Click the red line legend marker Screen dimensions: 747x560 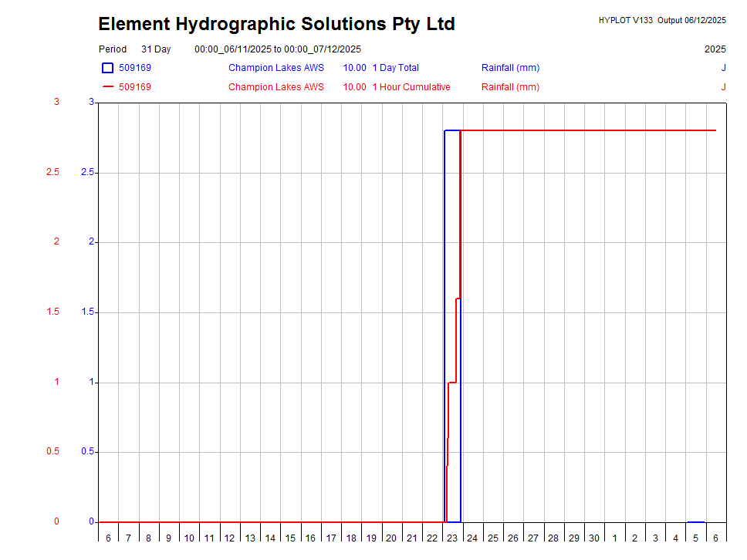107,87
